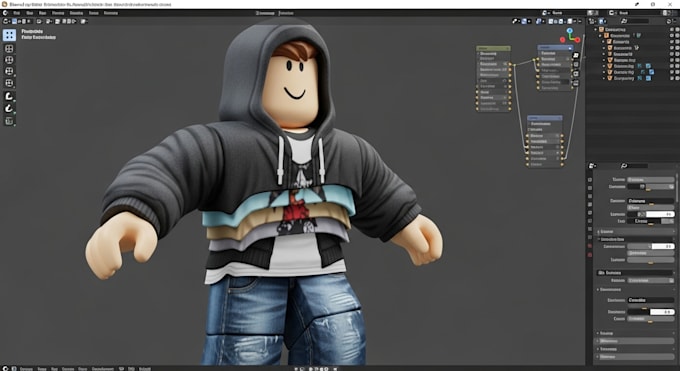680x371 pixels.
Task: Click the editor-type icon at start of viewport header
Action: pyautogui.click(x=6, y=21)
